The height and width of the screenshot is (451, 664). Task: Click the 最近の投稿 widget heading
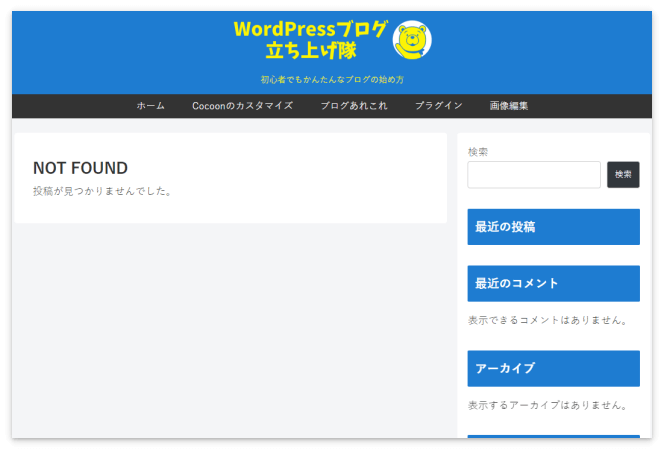tap(553, 227)
